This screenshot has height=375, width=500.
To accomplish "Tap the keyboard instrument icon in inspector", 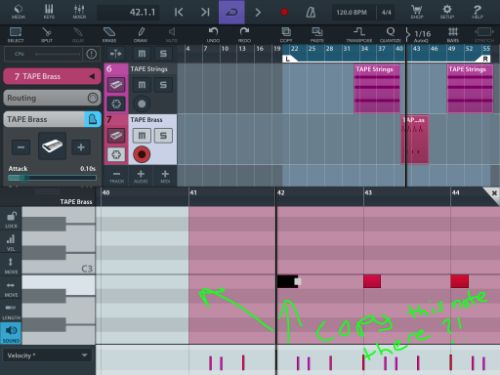I will tap(52, 146).
